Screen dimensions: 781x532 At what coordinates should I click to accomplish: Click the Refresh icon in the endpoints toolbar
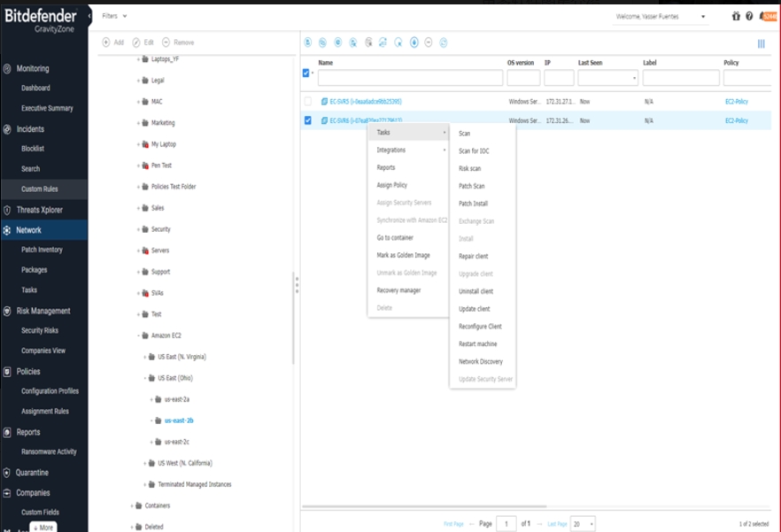point(443,42)
